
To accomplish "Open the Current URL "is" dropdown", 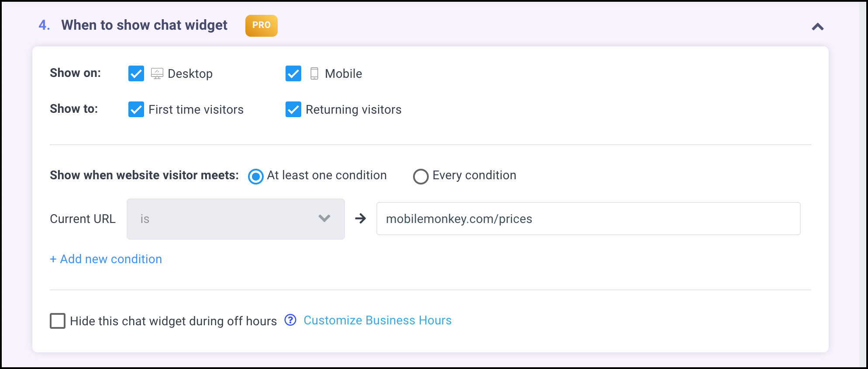I will [235, 219].
